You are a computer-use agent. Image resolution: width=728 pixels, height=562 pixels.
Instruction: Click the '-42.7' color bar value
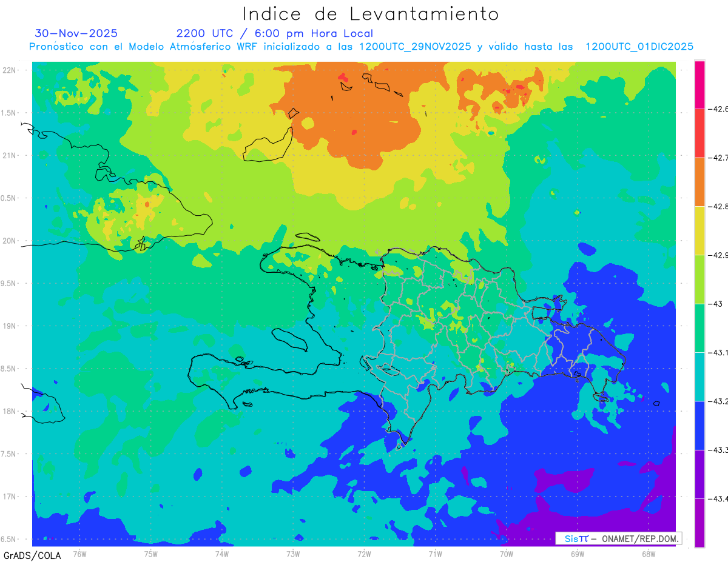pyautogui.click(x=718, y=158)
